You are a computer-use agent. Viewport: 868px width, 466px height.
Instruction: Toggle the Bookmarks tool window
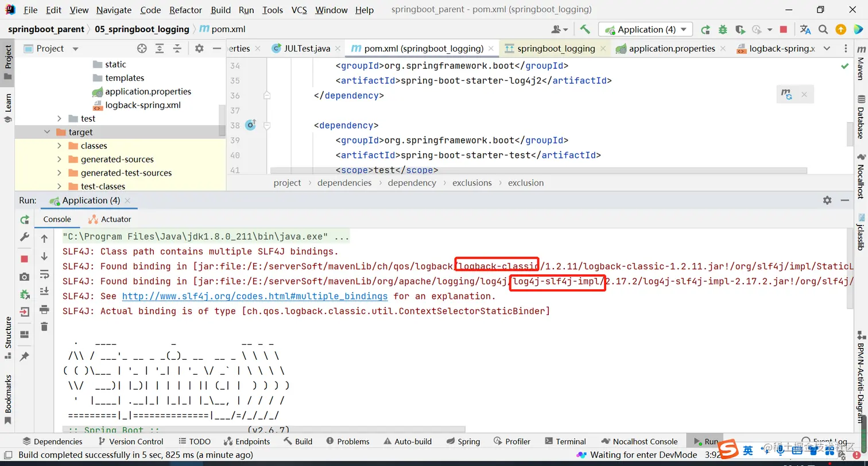click(8, 399)
